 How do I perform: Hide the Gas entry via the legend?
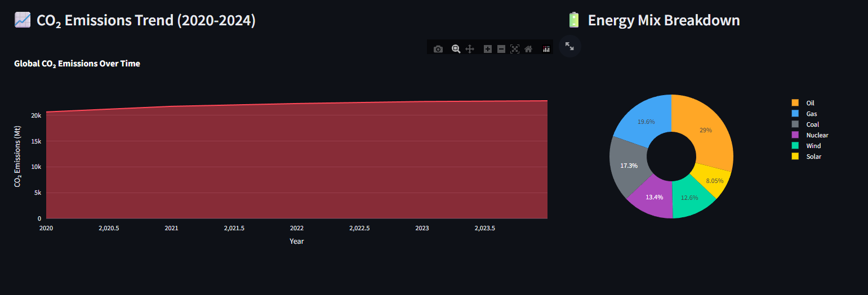pos(811,114)
